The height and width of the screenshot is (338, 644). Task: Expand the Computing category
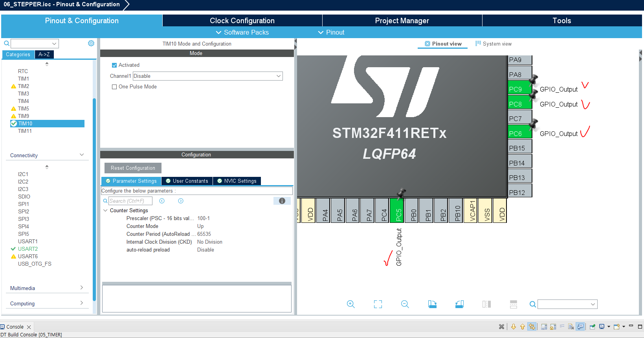pos(82,303)
